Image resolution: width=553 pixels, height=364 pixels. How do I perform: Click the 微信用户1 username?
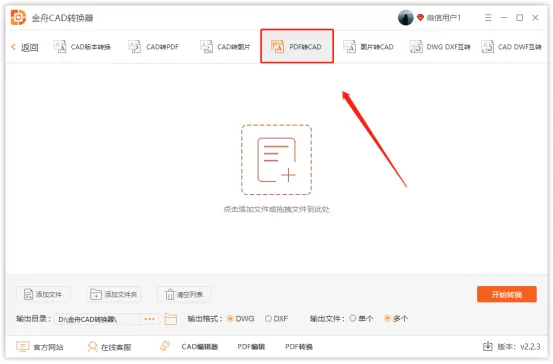coord(444,18)
